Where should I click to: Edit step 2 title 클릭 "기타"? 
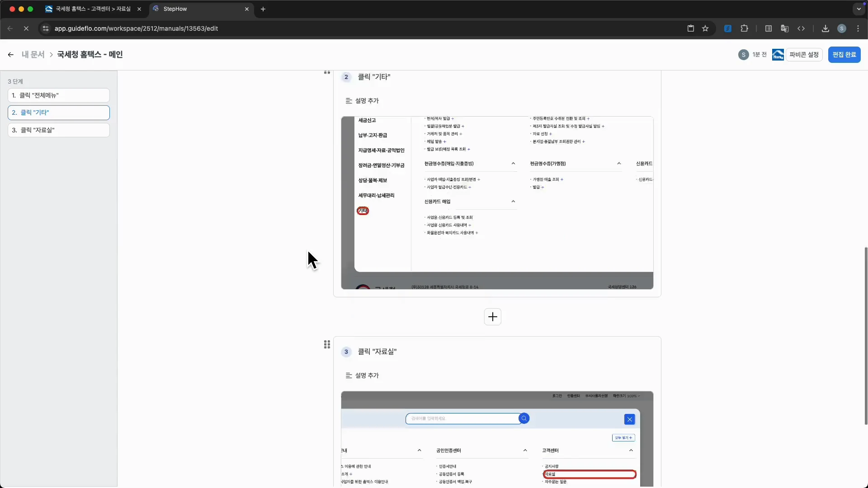click(374, 77)
